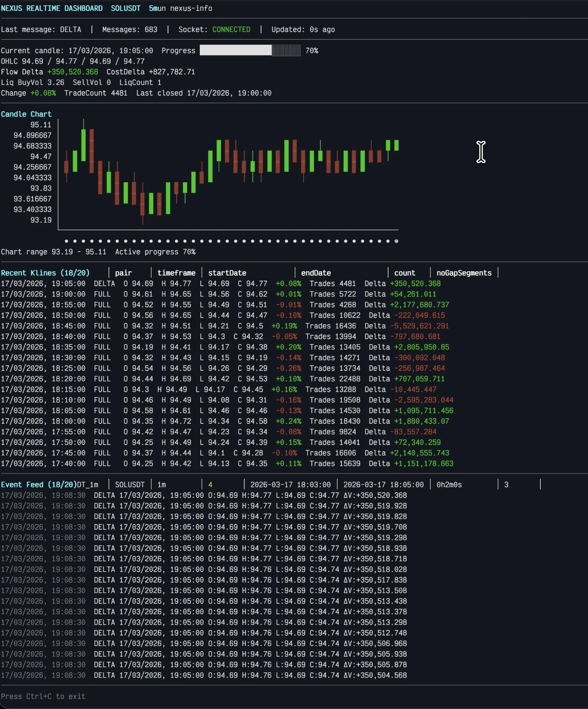Image resolution: width=588 pixels, height=709 pixels.
Task: Click Trades 22488 in 18:20:00 row
Action: [x=335, y=379]
